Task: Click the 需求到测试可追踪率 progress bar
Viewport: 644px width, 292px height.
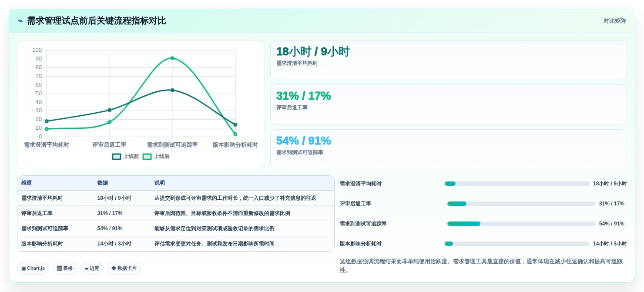Action: 521,224
